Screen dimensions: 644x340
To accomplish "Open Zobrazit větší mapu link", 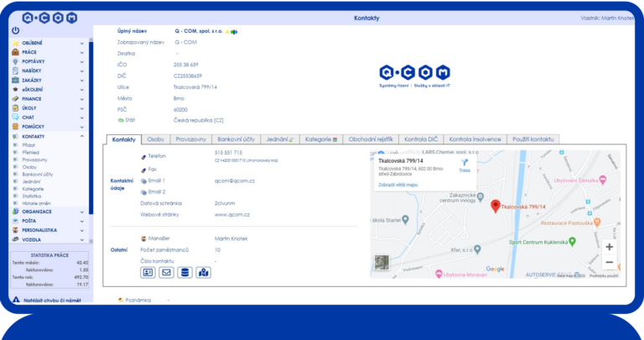I will pos(398,185).
